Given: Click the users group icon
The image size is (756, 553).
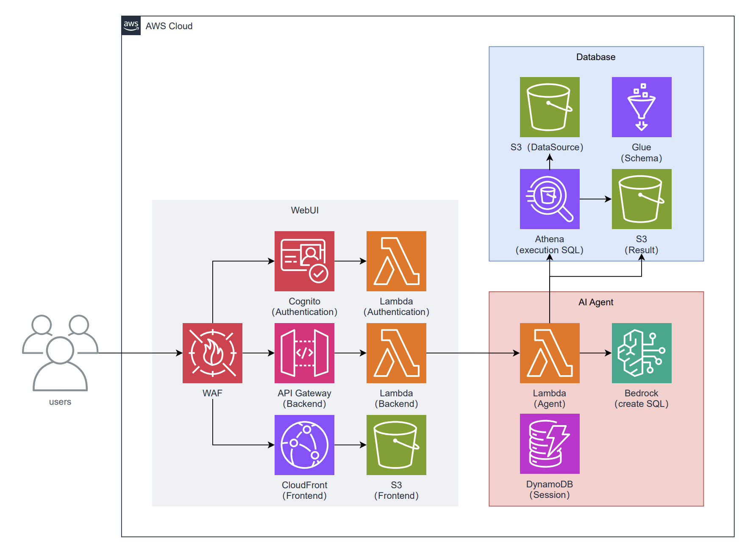Looking at the screenshot, I should 60,352.
